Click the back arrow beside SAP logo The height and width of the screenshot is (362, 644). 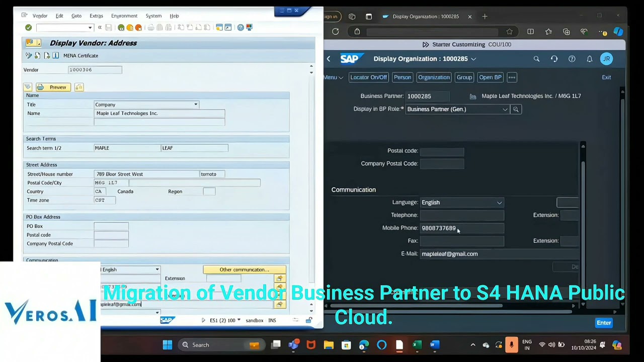tap(329, 59)
